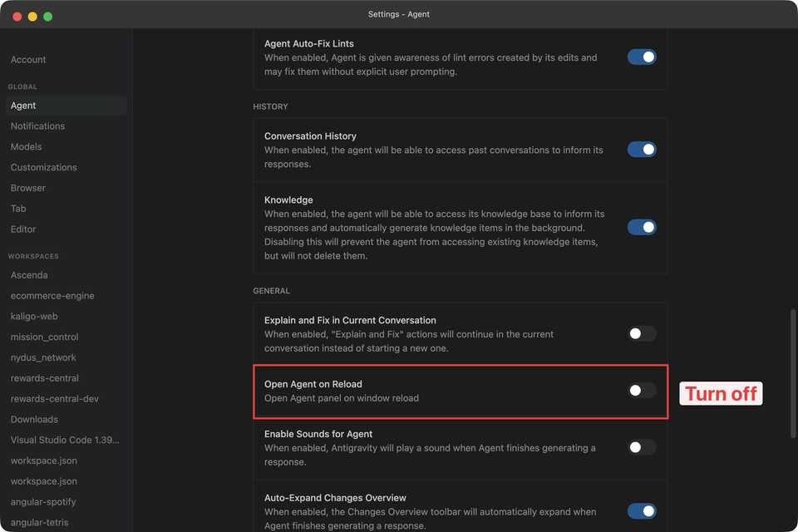
Task: Open Customizations settings
Action: click(x=43, y=167)
